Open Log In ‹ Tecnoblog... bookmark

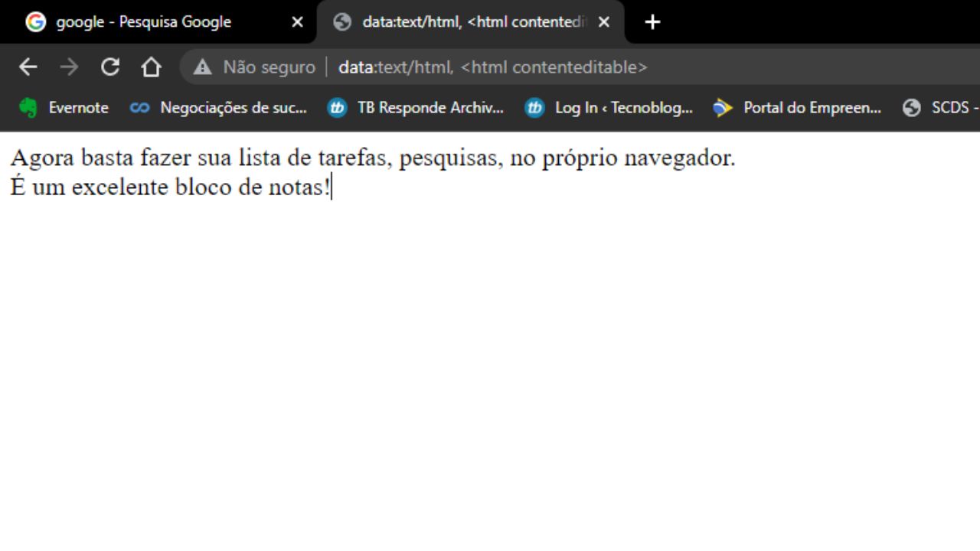(609, 108)
